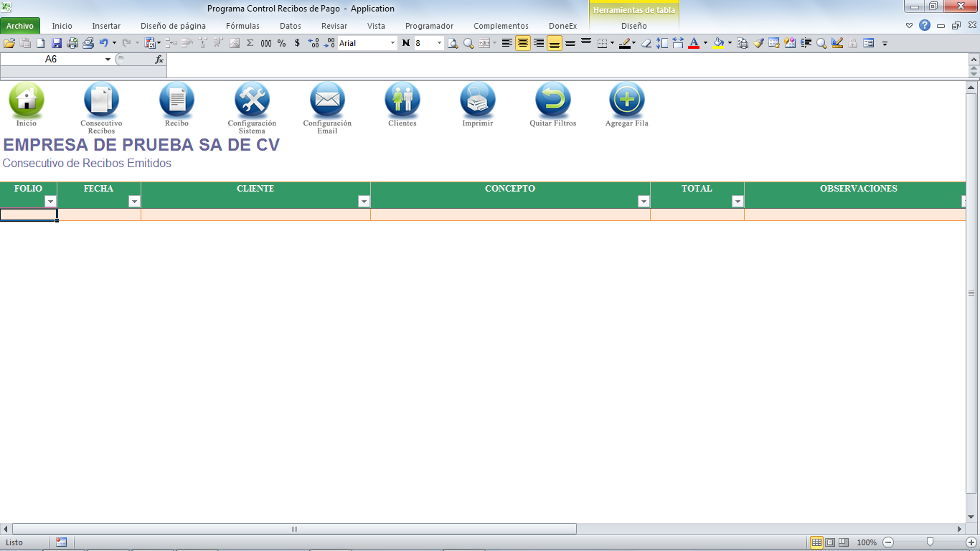Click the 100% zoom level button
This screenshot has width=980, height=551.
pyautogui.click(x=867, y=542)
